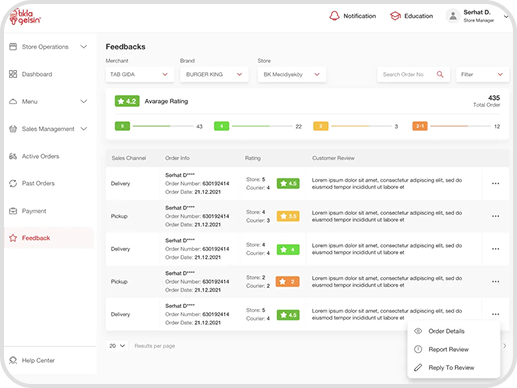This screenshot has width=517, height=388.
Task: Click the orange 2-1 rating badge
Action: click(x=420, y=126)
